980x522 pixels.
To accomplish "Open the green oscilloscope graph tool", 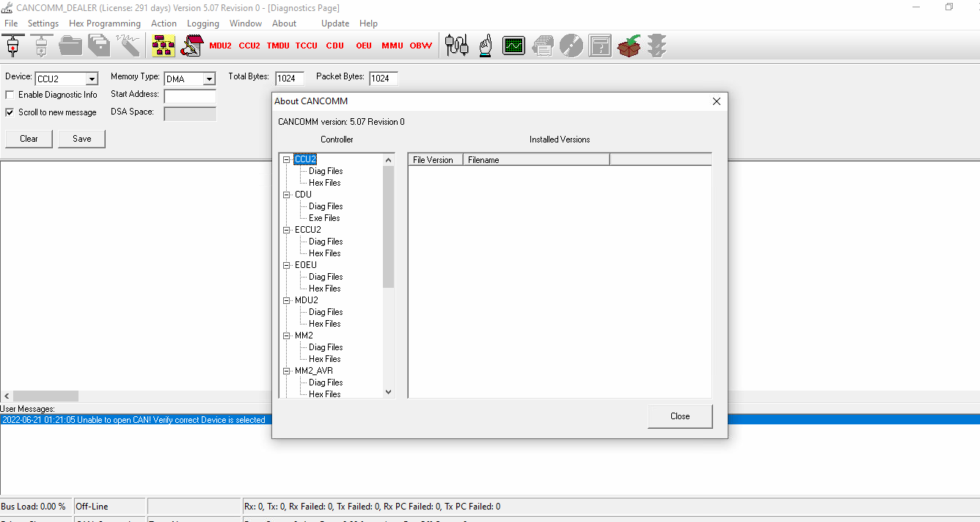I will (513, 45).
